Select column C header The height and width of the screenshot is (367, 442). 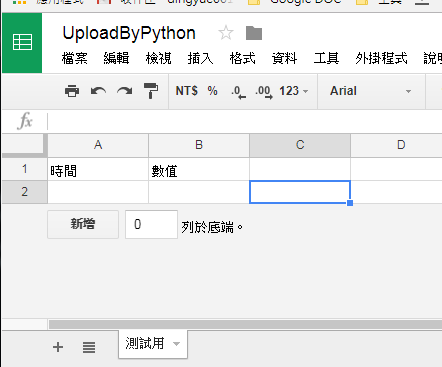click(300, 145)
